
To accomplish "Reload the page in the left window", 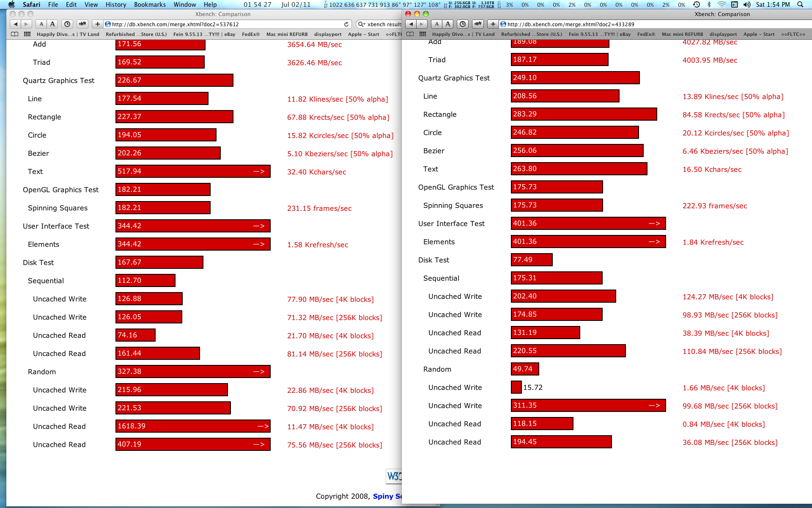I will pos(346,24).
